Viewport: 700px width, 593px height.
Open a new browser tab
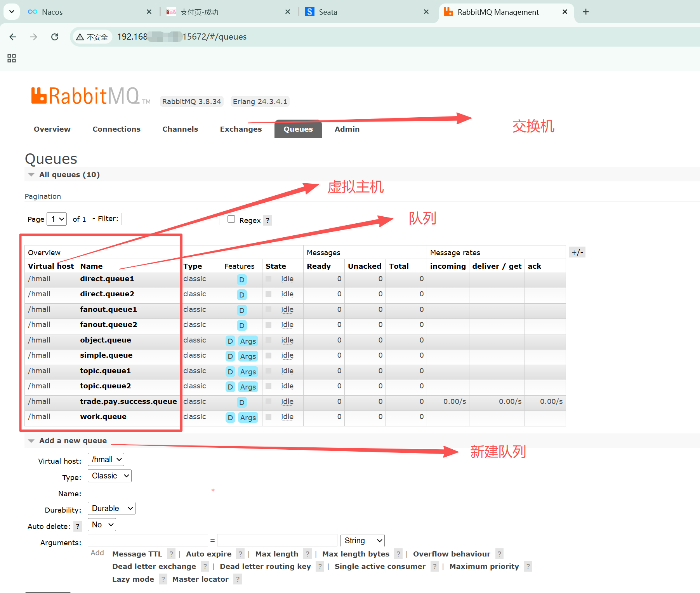(586, 12)
